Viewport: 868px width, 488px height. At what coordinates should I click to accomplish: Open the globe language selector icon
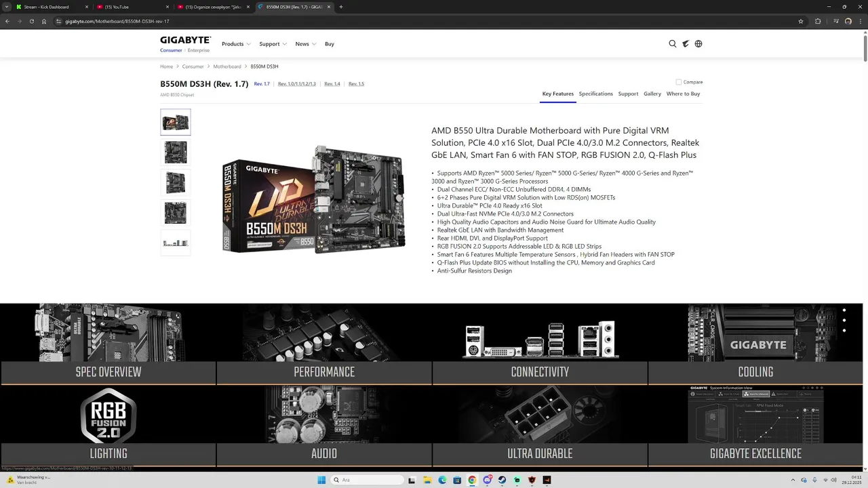698,43
